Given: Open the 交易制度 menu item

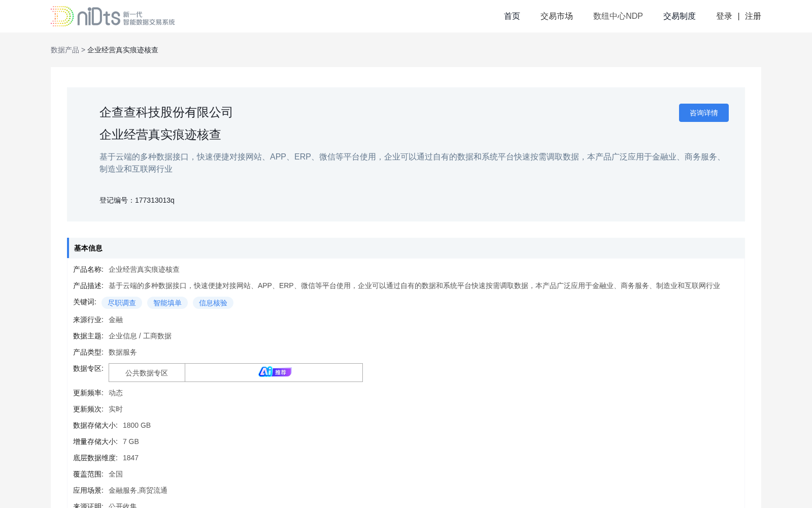Looking at the screenshot, I should (679, 16).
